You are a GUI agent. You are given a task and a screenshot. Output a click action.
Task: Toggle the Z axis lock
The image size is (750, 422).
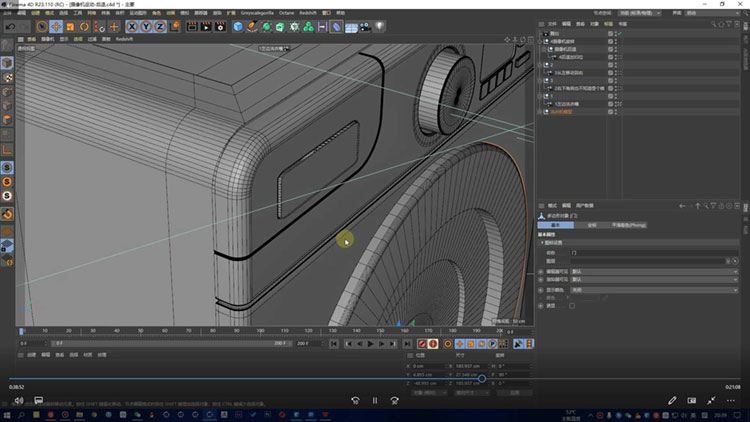pos(159,26)
